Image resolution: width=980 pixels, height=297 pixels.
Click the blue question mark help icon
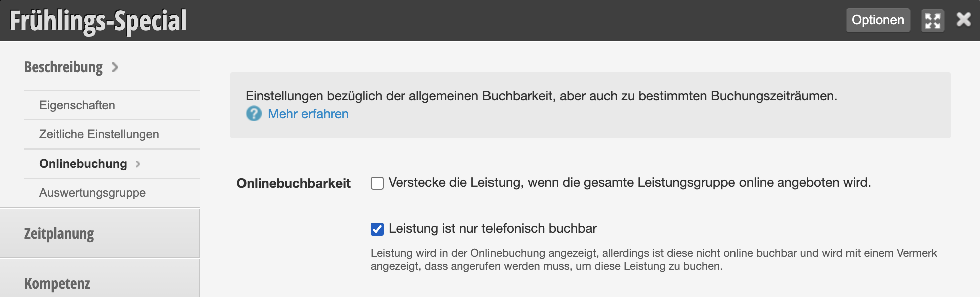click(254, 114)
